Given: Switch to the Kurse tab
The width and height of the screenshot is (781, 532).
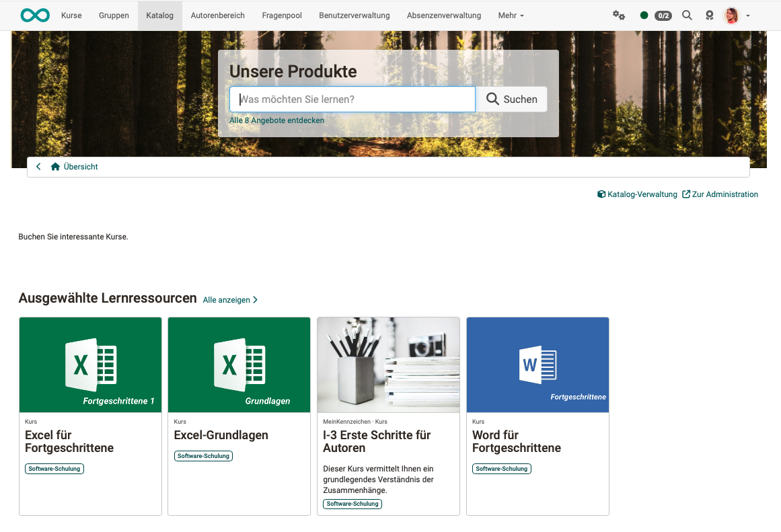Looking at the screenshot, I should 71,15.
